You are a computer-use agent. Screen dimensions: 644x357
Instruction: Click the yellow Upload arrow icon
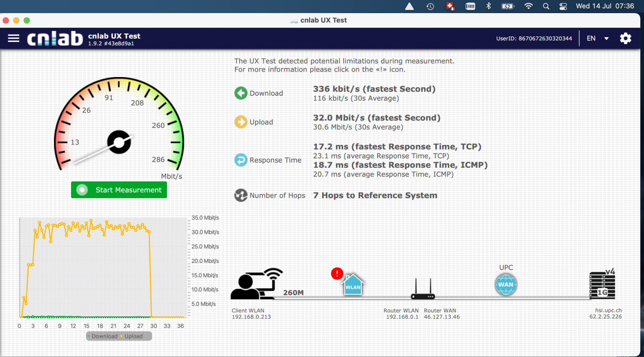pos(241,122)
